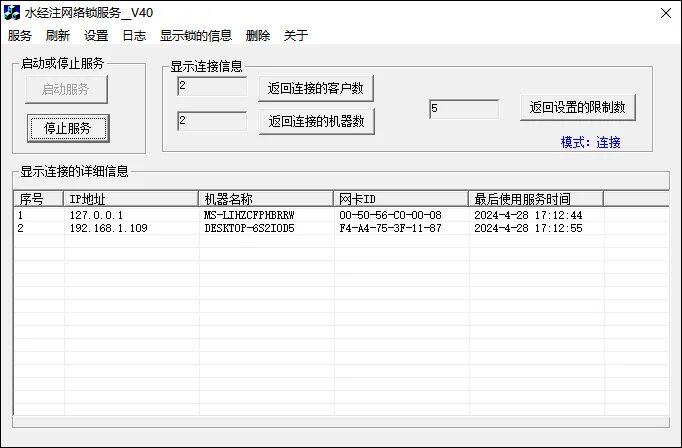Click the machine count field beside 返回连接的机器数
The height and width of the screenshot is (448, 682).
click(x=212, y=121)
